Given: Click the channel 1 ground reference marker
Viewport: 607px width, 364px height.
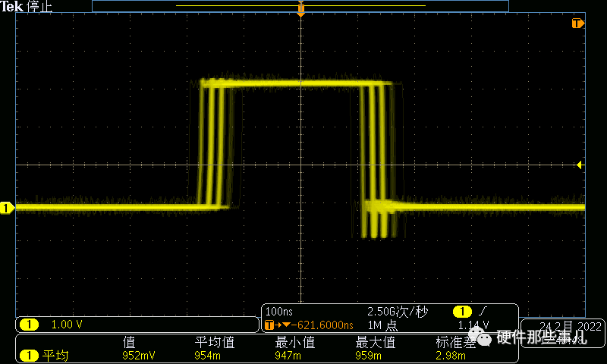Looking at the screenshot, I should (6, 207).
